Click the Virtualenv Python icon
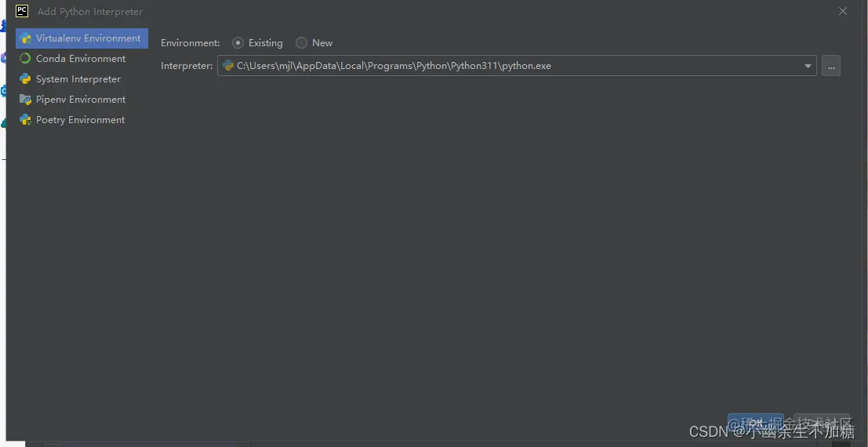This screenshot has height=447, width=868. (25, 38)
